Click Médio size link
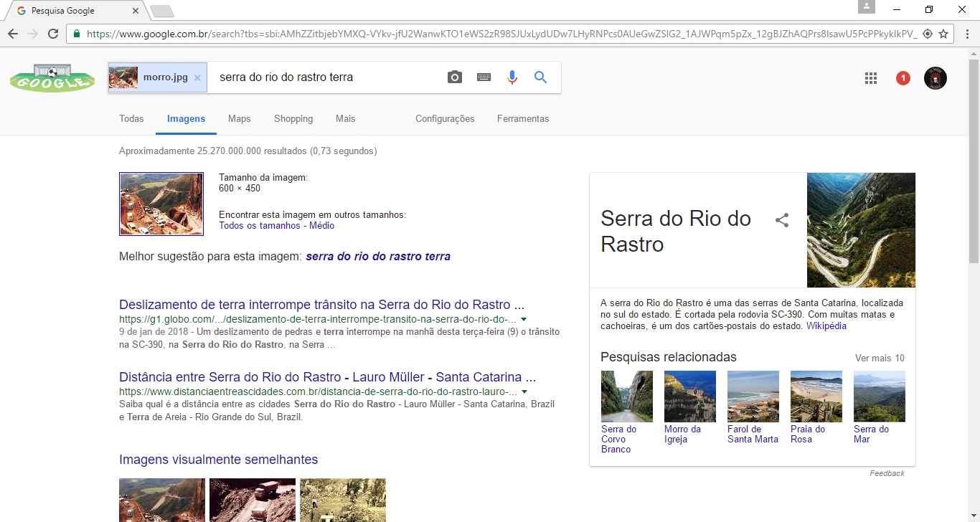Image resolution: width=980 pixels, height=522 pixels. pos(321,226)
